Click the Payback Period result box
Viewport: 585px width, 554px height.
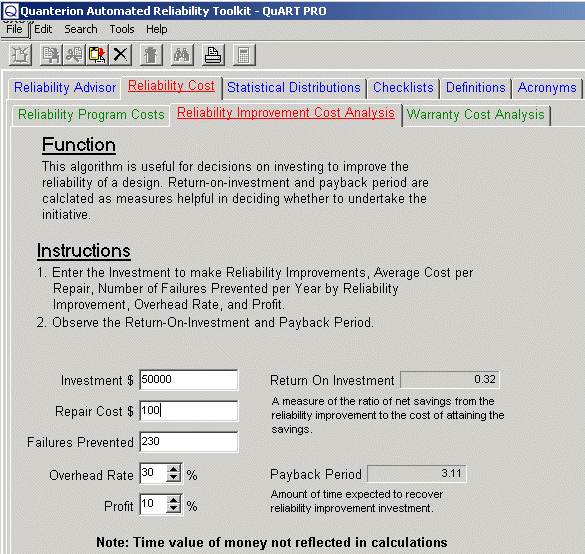[x=417, y=474]
